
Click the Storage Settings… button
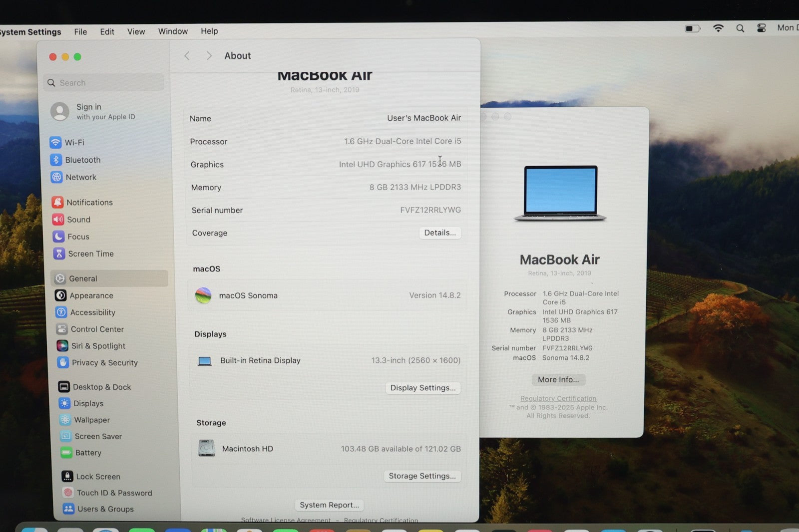click(x=422, y=476)
